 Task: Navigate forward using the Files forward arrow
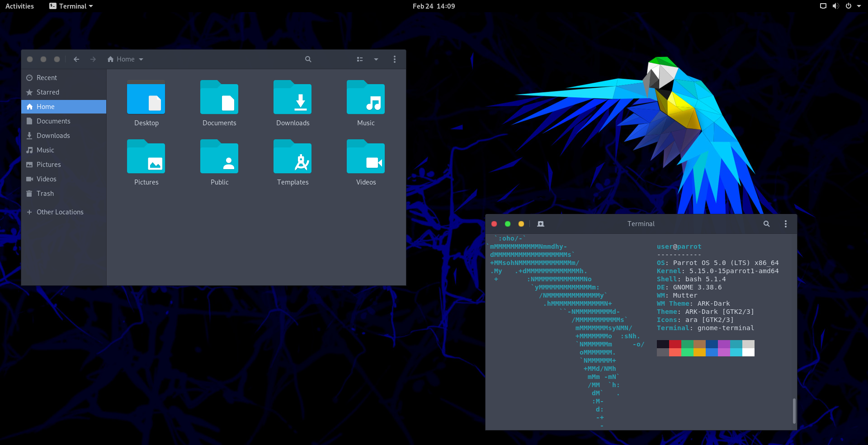coord(93,59)
